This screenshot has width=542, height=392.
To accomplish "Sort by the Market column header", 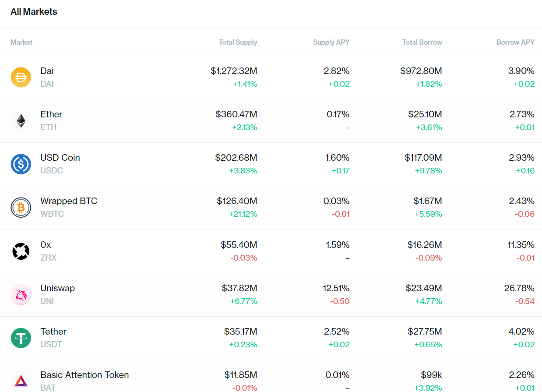I will pos(21,42).
